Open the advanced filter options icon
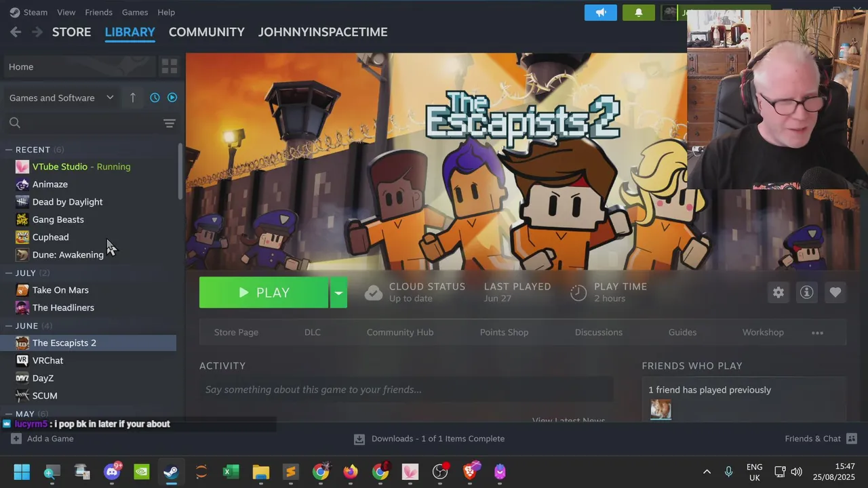 [170, 123]
